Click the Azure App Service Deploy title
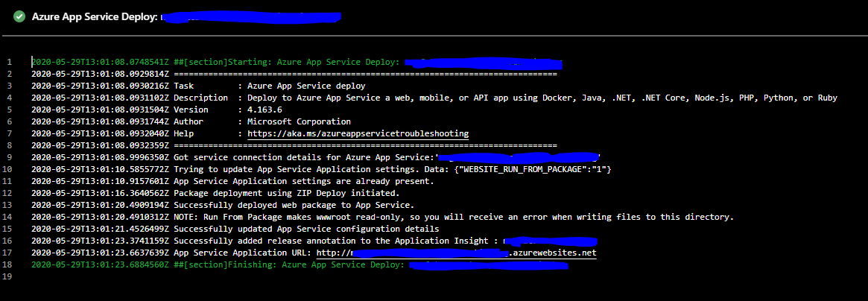 pyautogui.click(x=186, y=16)
